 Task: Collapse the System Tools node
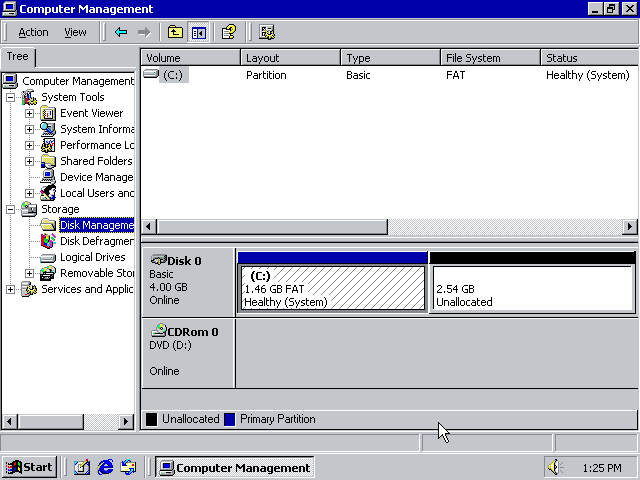[11, 97]
